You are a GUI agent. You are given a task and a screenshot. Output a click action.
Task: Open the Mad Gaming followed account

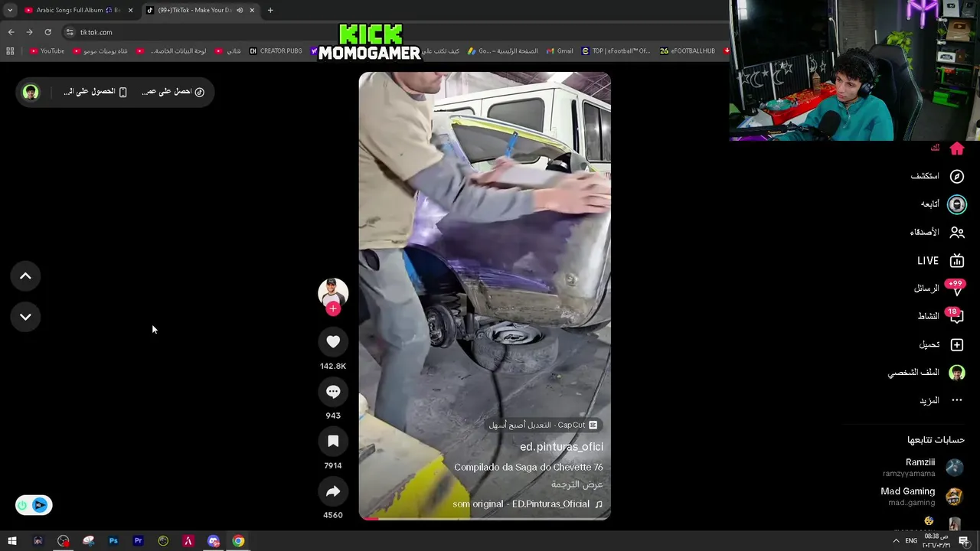[921, 497]
